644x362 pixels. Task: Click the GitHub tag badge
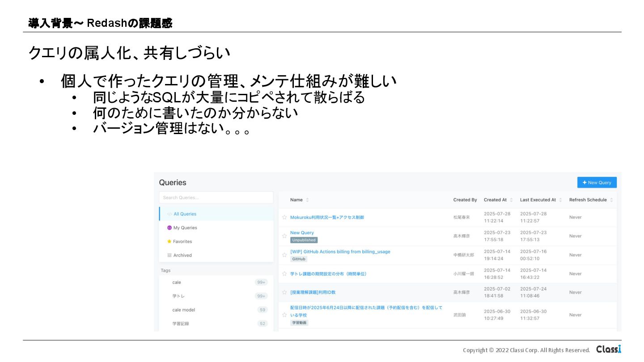click(x=299, y=259)
